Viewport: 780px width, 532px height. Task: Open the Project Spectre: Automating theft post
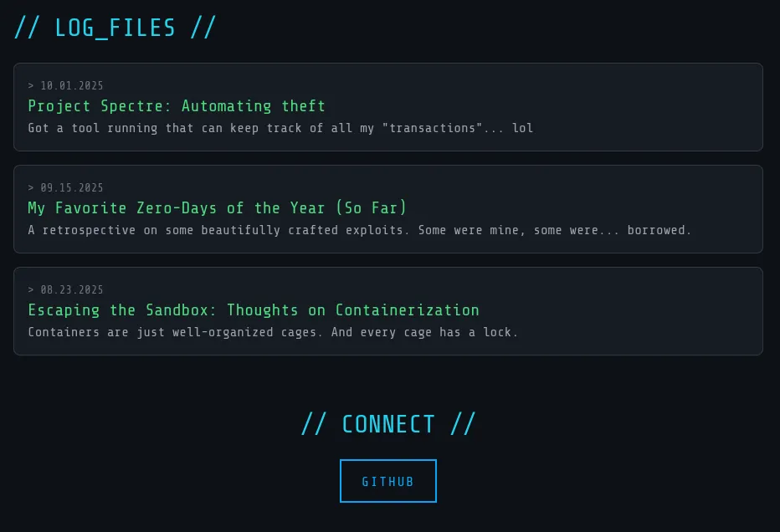pyautogui.click(x=177, y=106)
